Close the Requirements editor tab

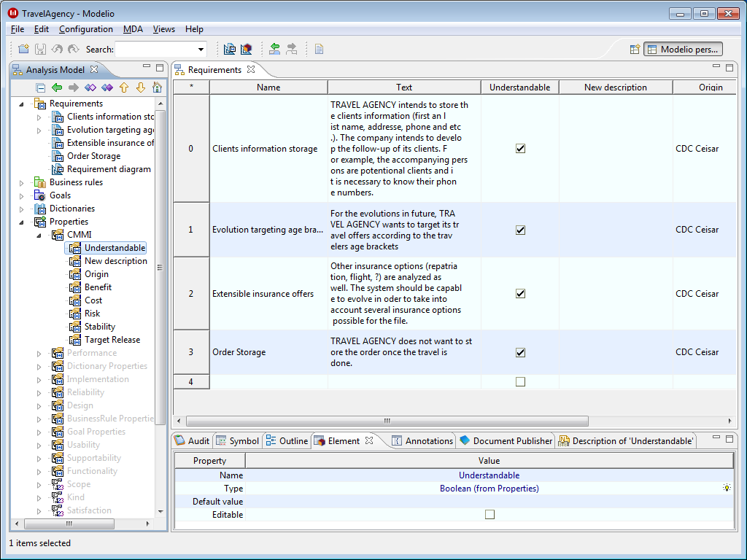251,69
